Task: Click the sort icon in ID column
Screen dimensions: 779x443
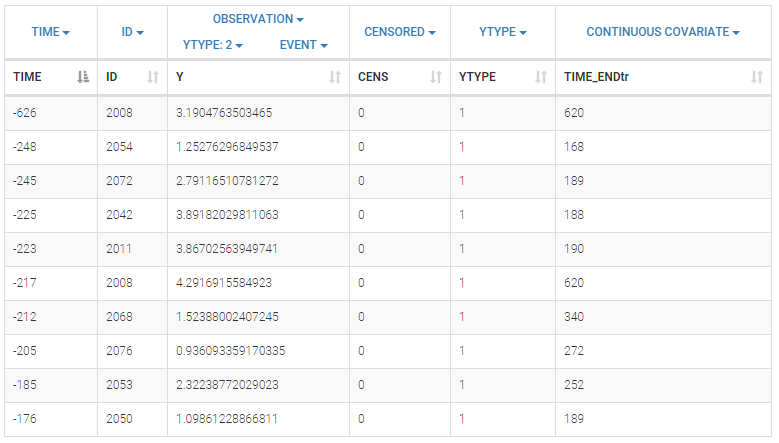Action: pos(153,77)
